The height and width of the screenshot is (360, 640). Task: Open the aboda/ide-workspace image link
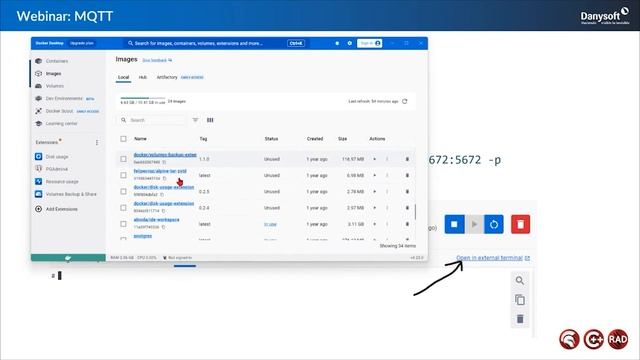(x=156, y=220)
